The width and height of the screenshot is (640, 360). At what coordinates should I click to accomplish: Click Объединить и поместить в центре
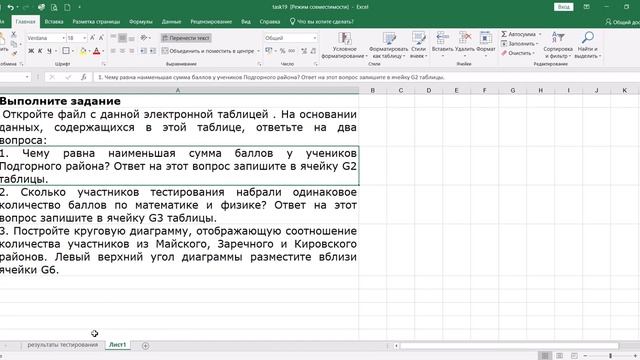208,51
